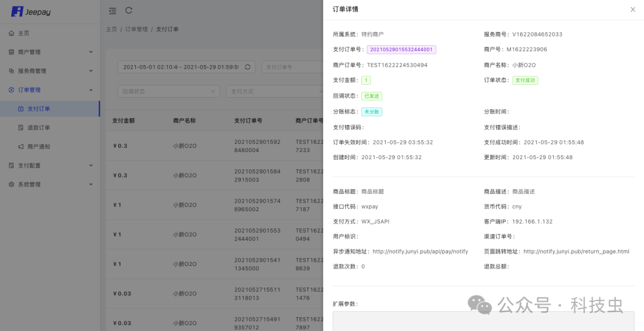
Task: Click the home icon beside 主页
Action: (11, 33)
